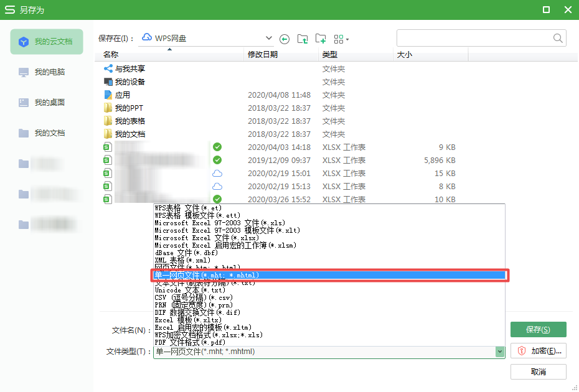
Task: Open the 我的PPT folder
Action: (128, 108)
